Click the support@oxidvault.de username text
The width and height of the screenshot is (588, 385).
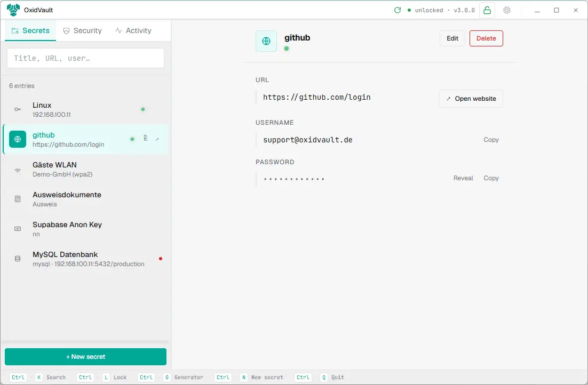pos(308,140)
